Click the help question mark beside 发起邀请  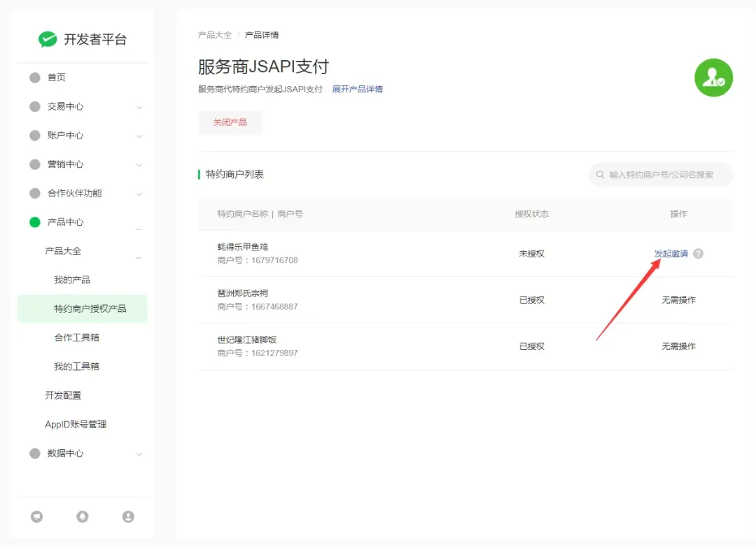[698, 253]
